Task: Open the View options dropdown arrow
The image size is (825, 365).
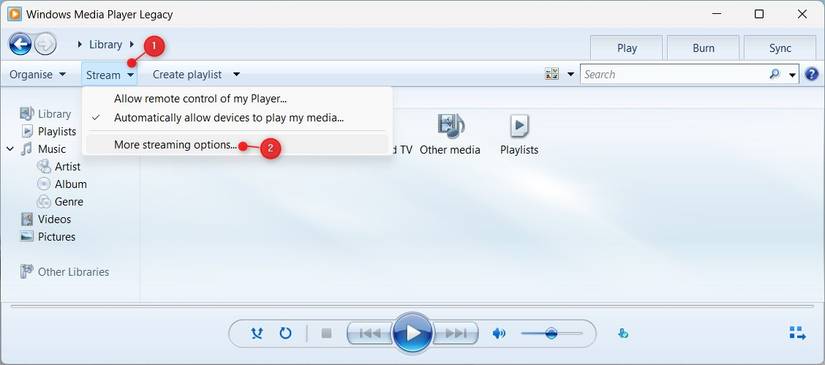Action: coord(570,74)
